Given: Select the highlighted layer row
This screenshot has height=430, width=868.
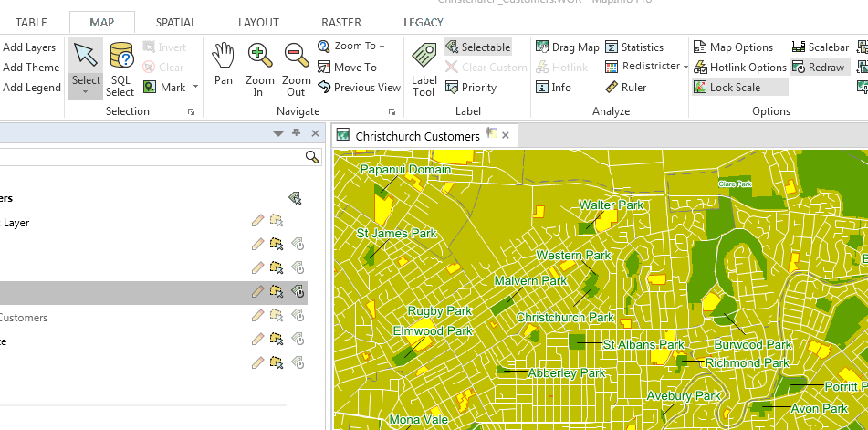Looking at the screenshot, I should click(153, 293).
